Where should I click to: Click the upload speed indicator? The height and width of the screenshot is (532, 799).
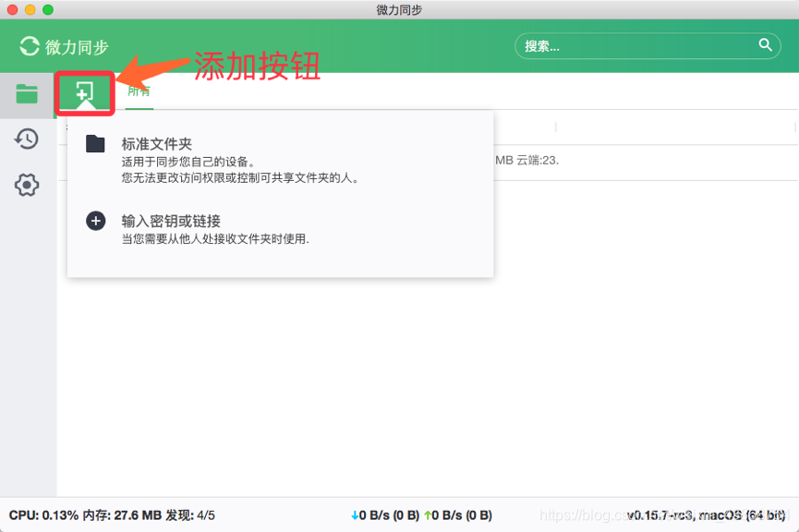458,515
